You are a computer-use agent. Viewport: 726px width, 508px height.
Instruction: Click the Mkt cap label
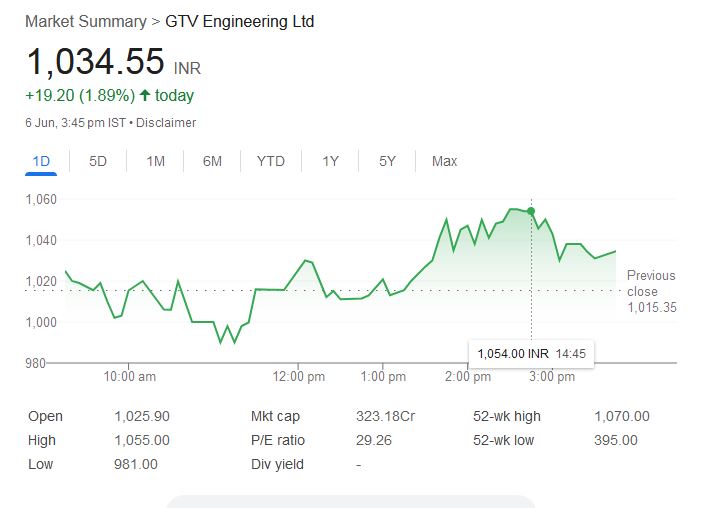pos(275,416)
